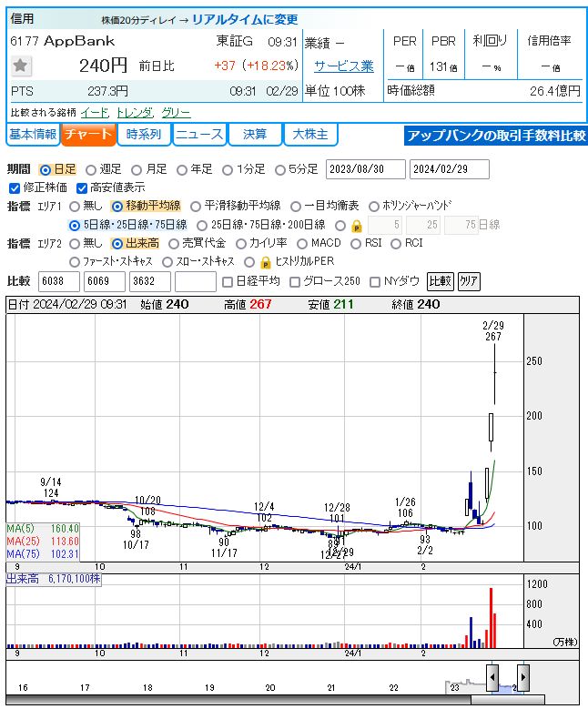Click the 比較 compare button
This screenshot has height=709, width=588.
pos(441,281)
